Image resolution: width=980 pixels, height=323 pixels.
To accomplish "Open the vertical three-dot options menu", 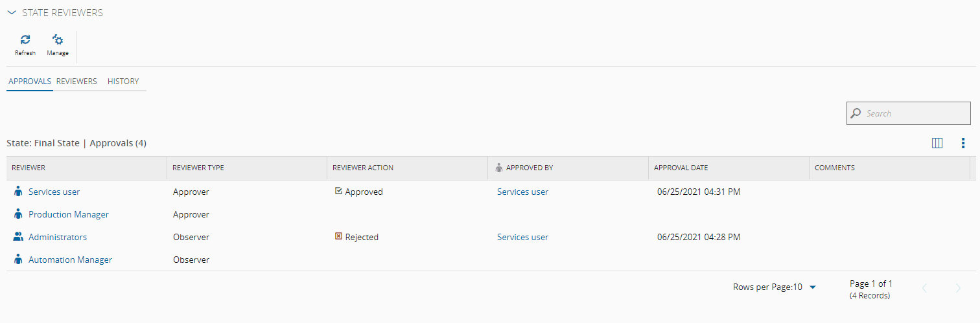I will (x=963, y=143).
